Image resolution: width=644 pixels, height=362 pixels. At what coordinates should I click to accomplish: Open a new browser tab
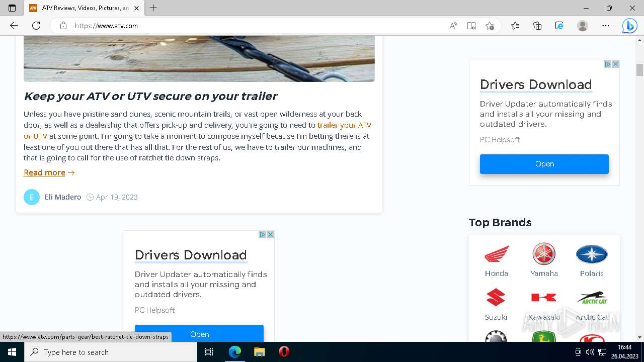click(x=153, y=8)
